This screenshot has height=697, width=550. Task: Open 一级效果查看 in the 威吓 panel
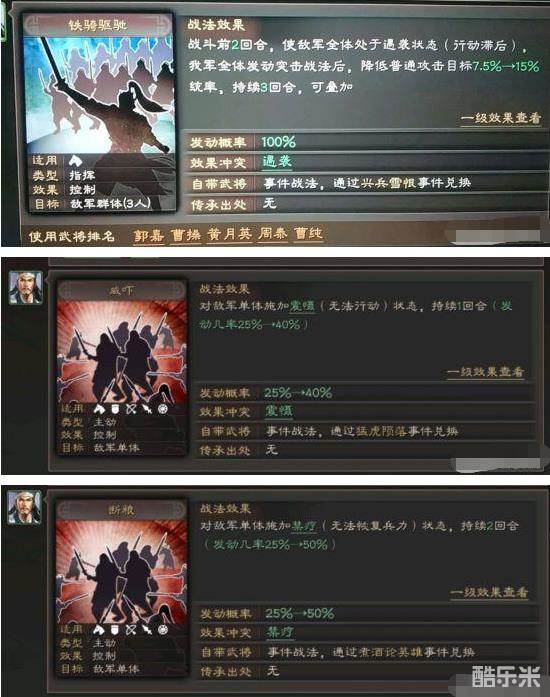(486, 372)
